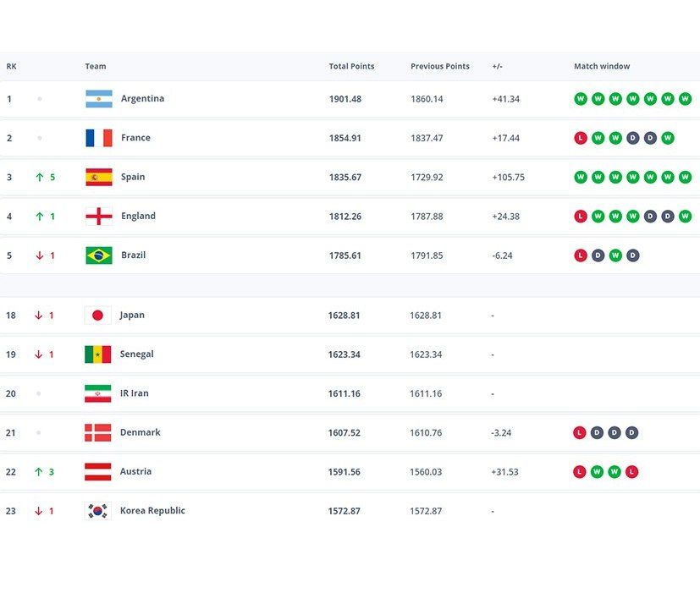Screen dimensions: 700x593
Task: Click the Japan flag icon
Action: 97,316
